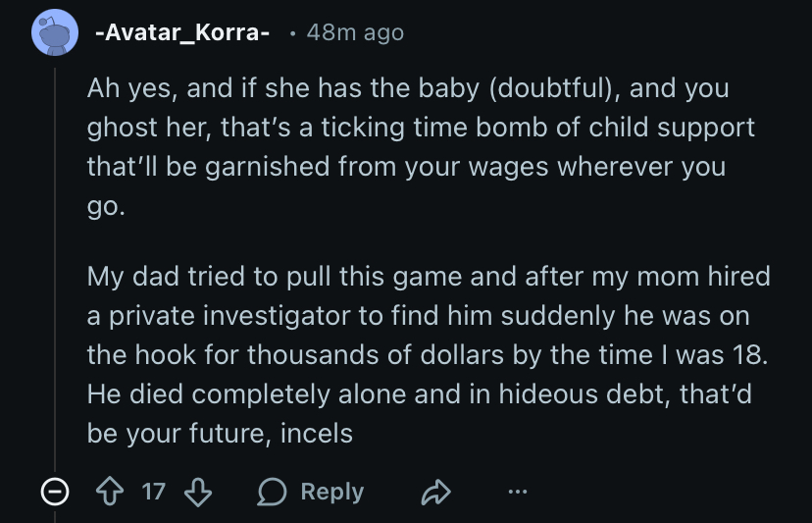The width and height of the screenshot is (812, 523).
Task: Open the three-dot more options menu
Action: click(x=519, y=493)
